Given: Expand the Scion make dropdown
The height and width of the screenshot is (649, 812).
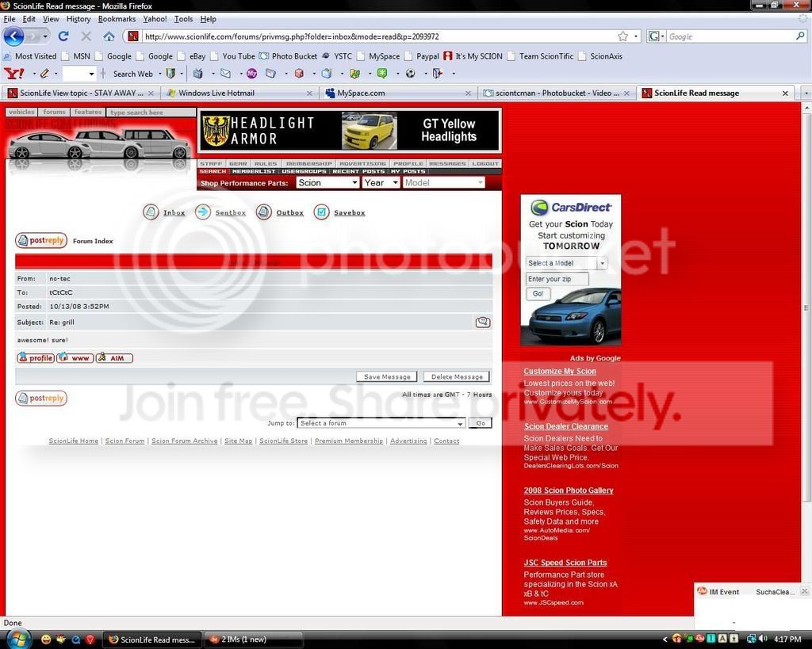Looking at the screenshot, I should click(327, 182).
